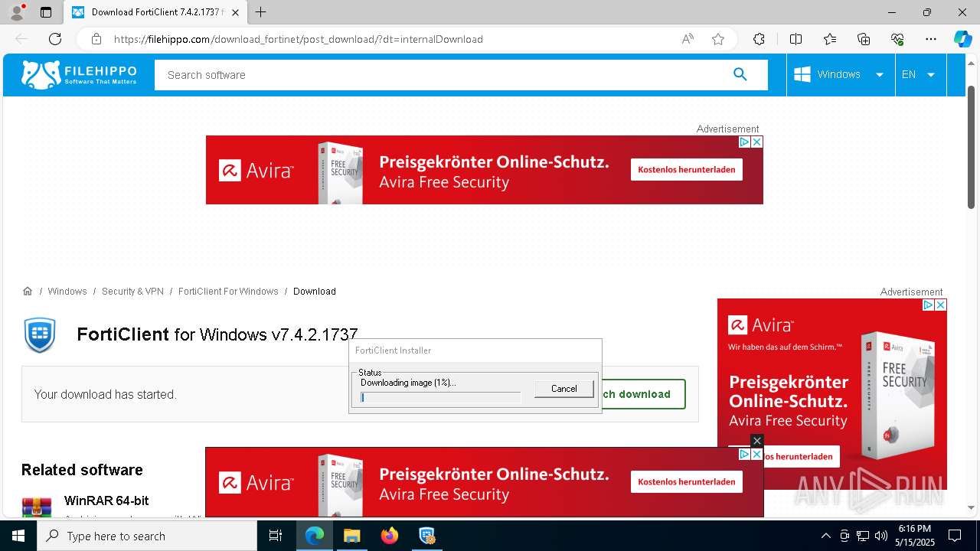Launch Firefox from taskbar
Viewport: 980px width, 551px height.
click(x=389, y=536)
